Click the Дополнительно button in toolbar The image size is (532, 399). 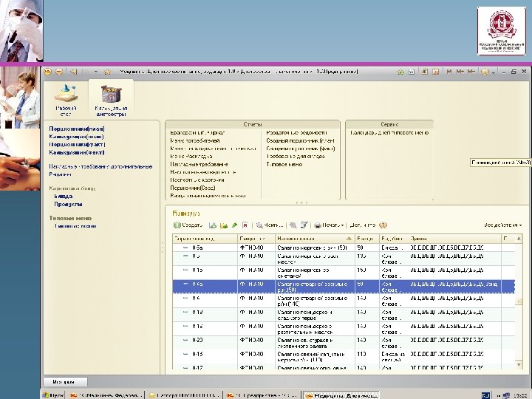pos(362,225)
